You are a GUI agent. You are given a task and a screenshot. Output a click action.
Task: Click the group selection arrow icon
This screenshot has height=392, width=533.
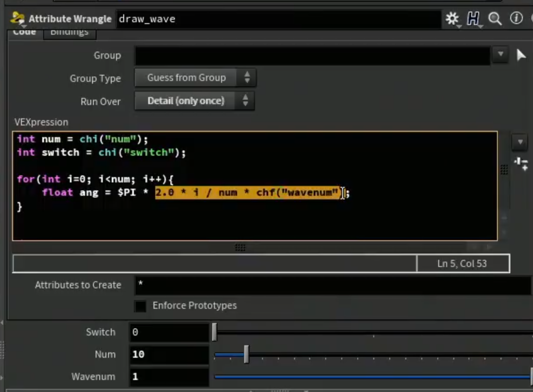click(x=521, y=55)
